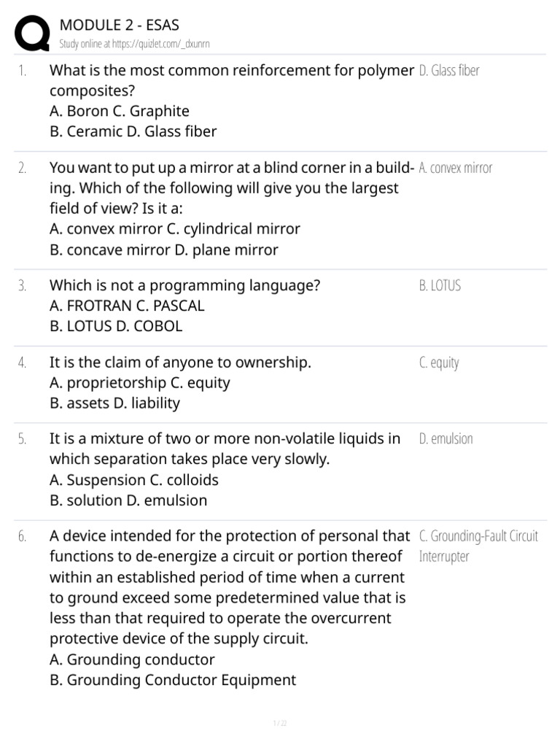Click the programming language question text
The height and width of the screenshot is (747, 560).
(x=184, y=285)
